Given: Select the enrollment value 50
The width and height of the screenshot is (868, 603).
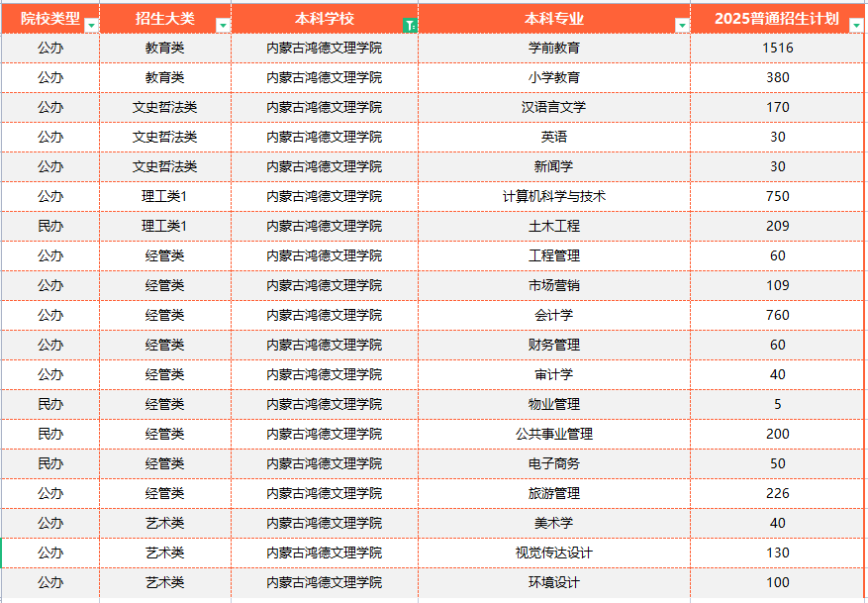Looking at the screenshot, I should 778,464.
